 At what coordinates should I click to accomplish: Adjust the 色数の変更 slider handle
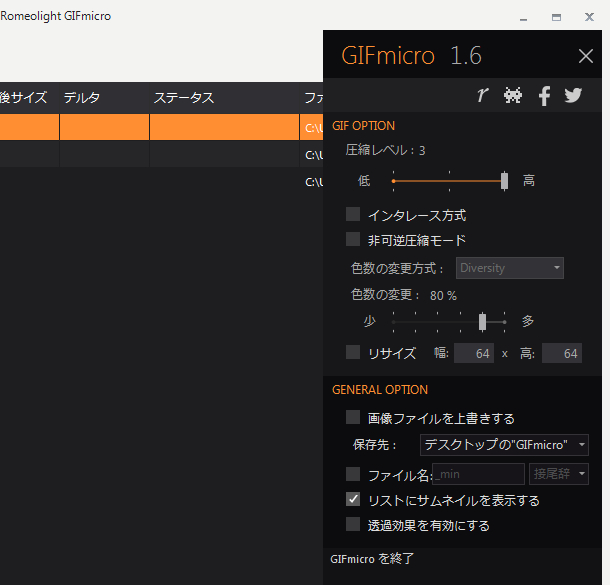pos(482,322)
